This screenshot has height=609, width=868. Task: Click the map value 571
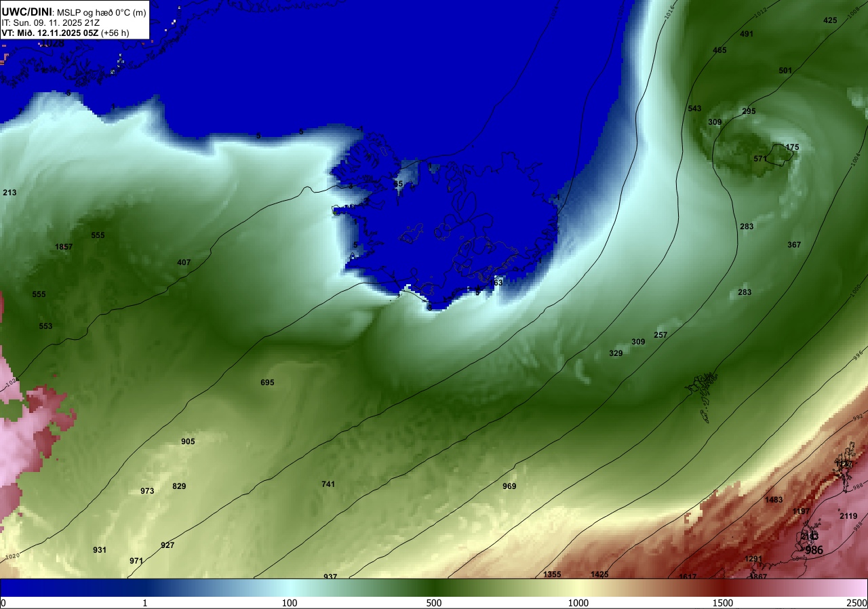pyautogui.click(x=760, y=159)
